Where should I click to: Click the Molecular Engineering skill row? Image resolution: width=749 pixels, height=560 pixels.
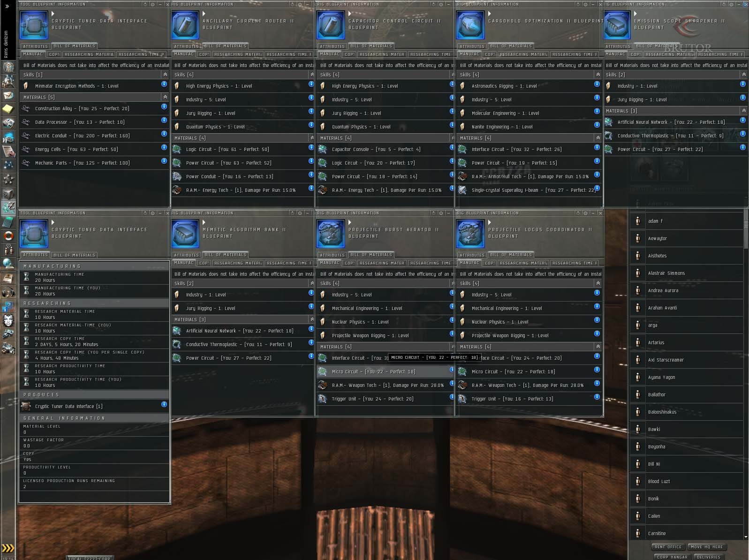(529, 113)
